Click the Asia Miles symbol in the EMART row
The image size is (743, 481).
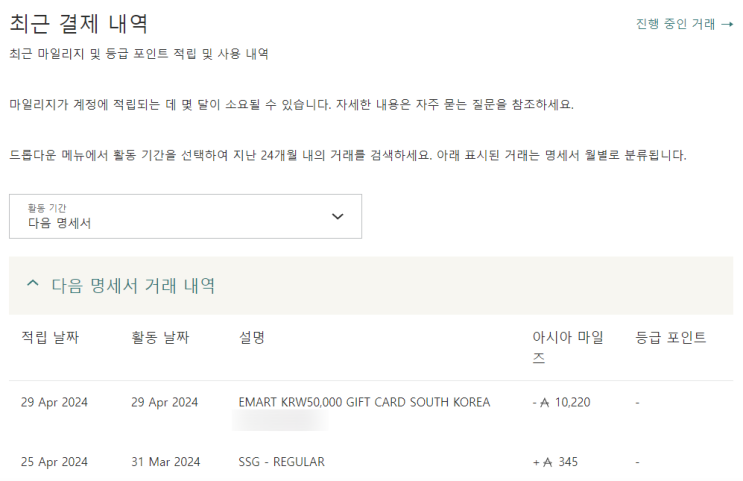point(545,403)
